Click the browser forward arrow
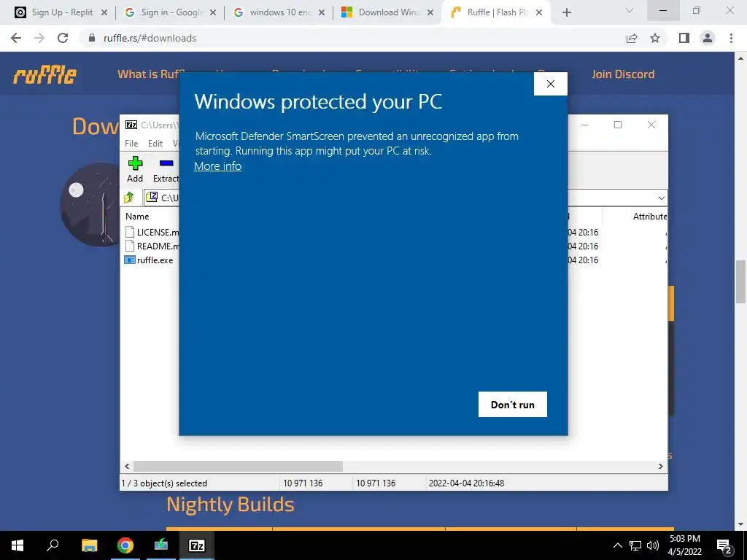 [x=39, y=38]
